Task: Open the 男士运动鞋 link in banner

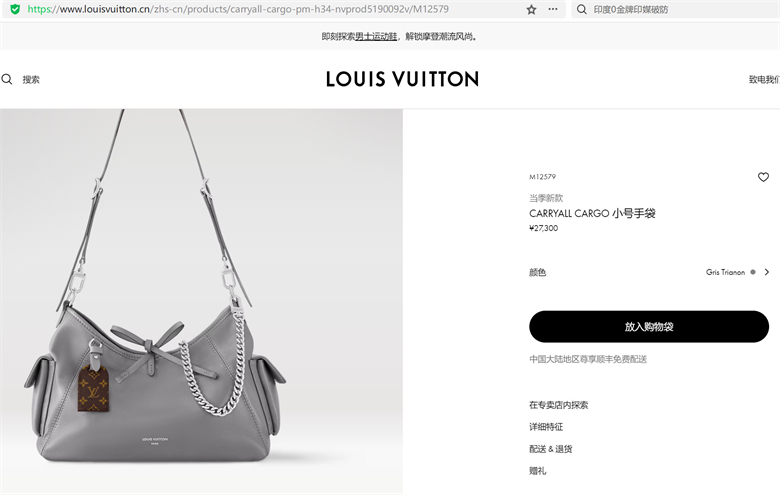Action: pos(376,36)
